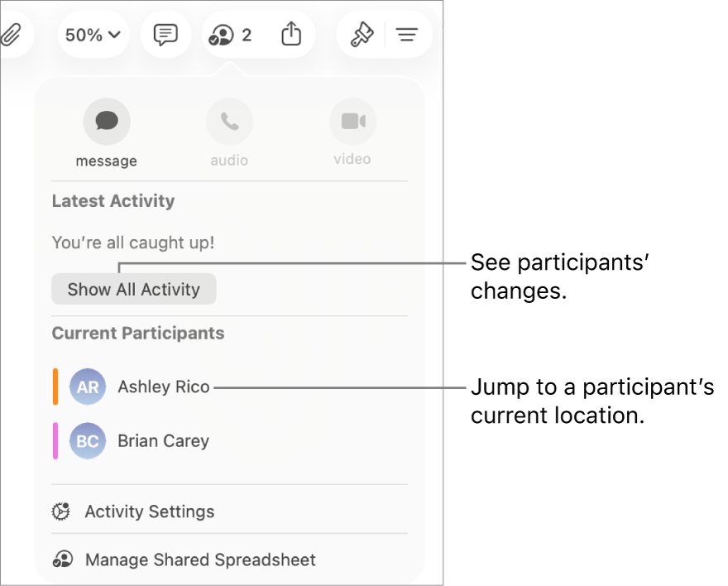Choose Manage Shared Spreadsheet menu entry
The image size is (728, 586).
199,560
